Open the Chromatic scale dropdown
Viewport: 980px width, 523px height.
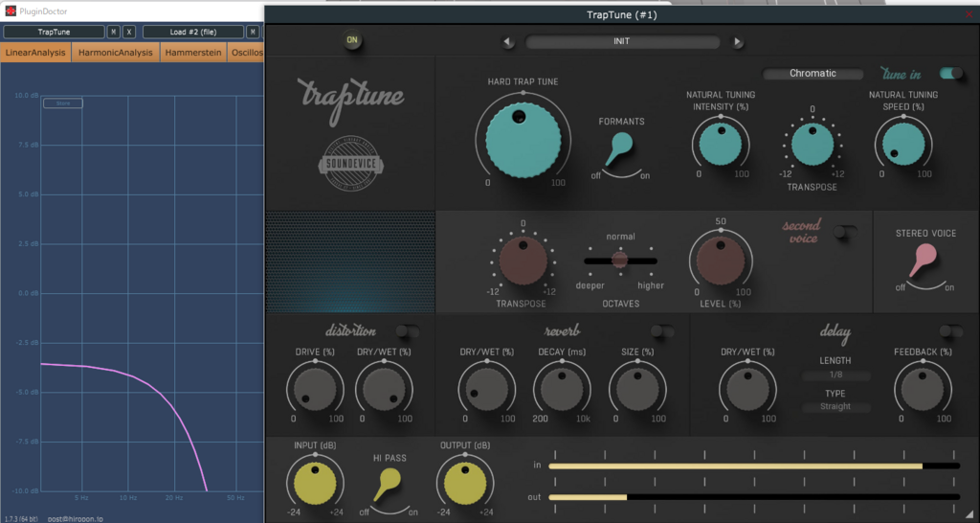click(813, 73)
